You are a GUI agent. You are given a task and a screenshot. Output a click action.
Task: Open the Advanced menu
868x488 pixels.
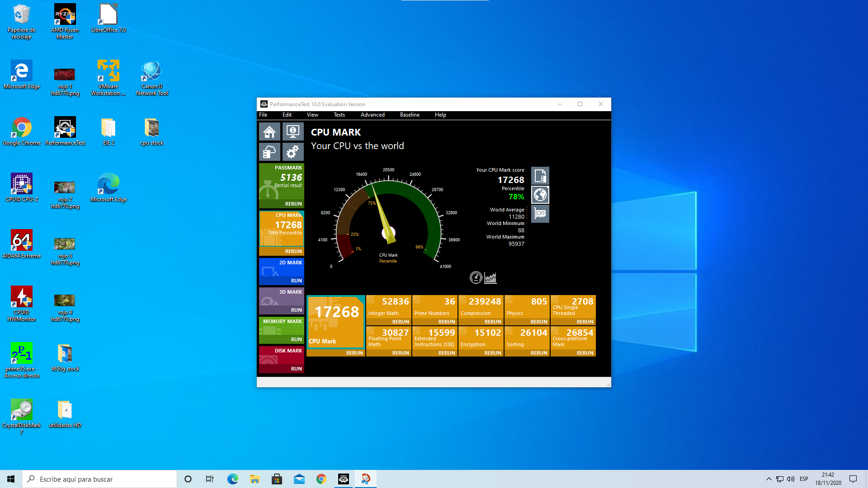[373, 115]
